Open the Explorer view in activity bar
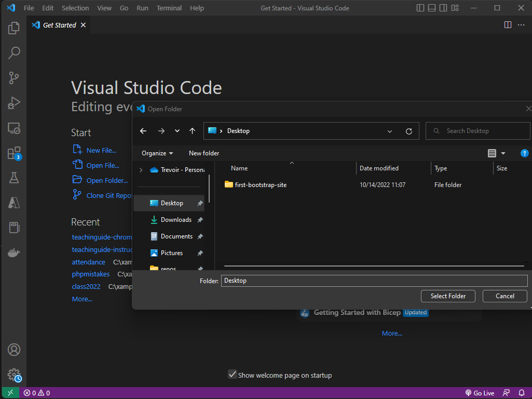This screenshot has height=399, width=532. pyautogui.click(x=14, y=28)
